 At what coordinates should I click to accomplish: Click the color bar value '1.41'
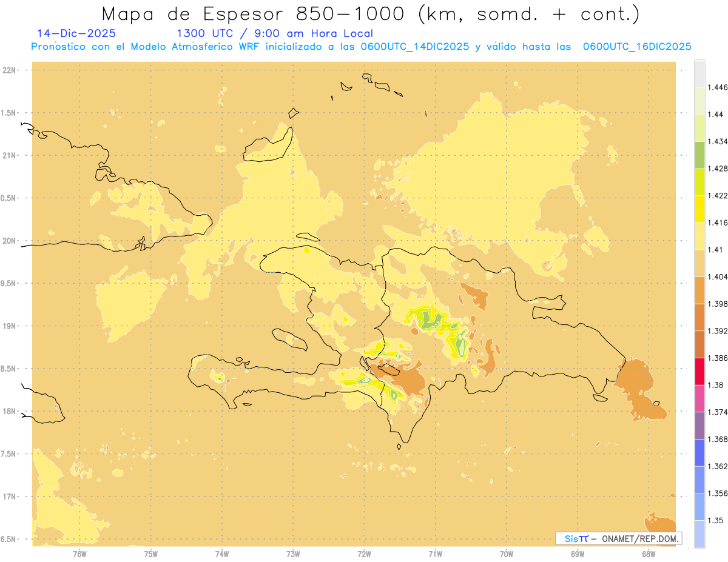point(716,250)
